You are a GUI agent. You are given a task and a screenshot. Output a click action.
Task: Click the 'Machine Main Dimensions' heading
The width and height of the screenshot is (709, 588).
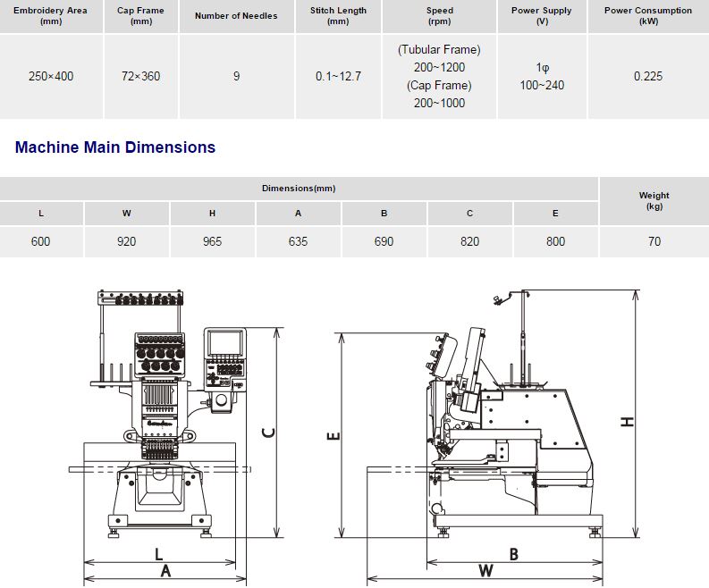click(114, 147)
